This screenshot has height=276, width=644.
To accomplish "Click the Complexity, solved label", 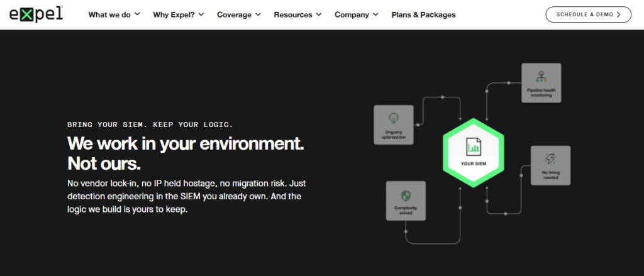I will (x=406, y=210).
